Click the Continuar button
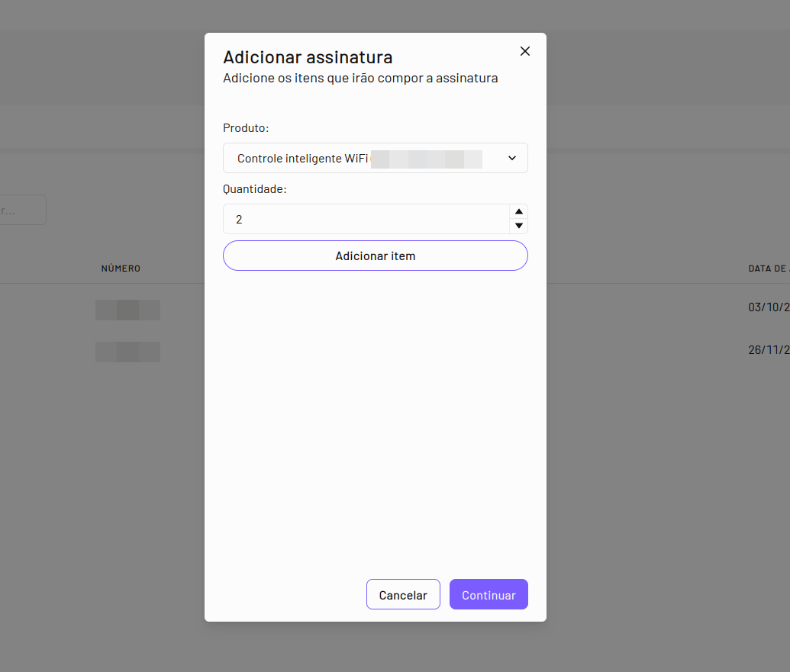 click(489, 594)
